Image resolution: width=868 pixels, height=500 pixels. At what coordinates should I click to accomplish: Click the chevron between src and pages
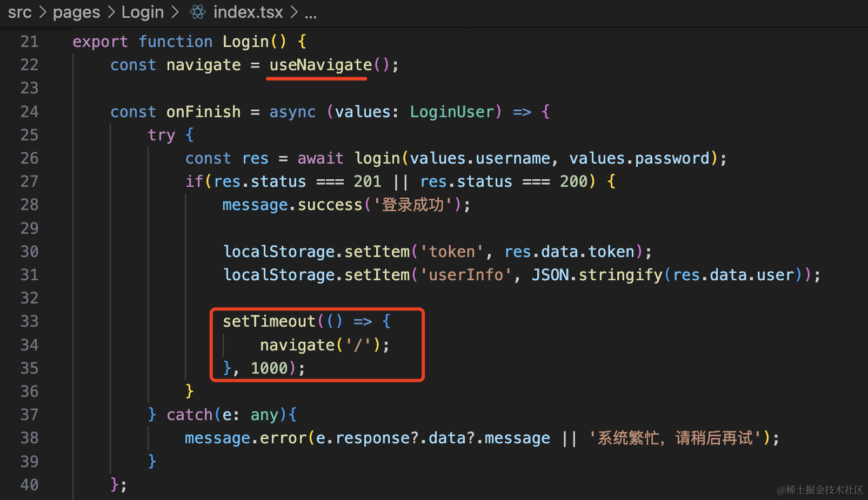click(43, 12)
